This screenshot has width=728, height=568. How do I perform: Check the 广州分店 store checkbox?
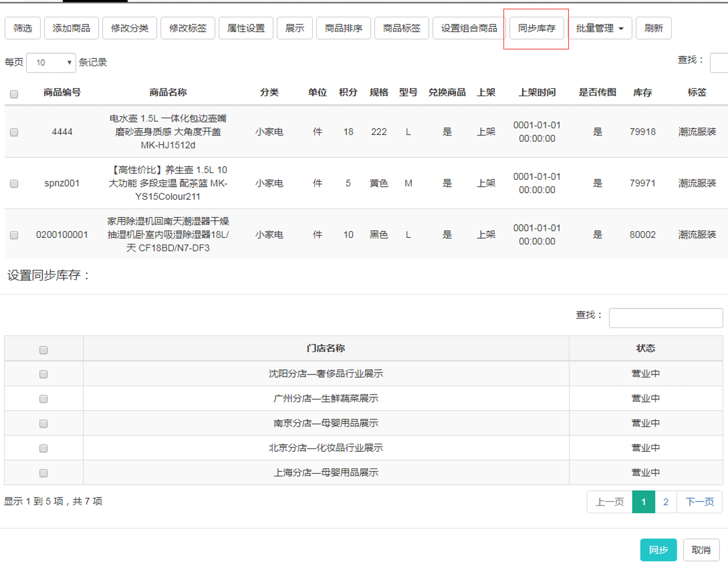click(x=43, y=399)
